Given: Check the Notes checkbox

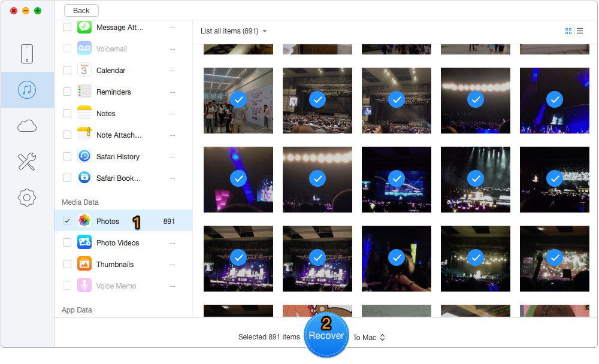Looking at the screenshot, I should point(67,113).
